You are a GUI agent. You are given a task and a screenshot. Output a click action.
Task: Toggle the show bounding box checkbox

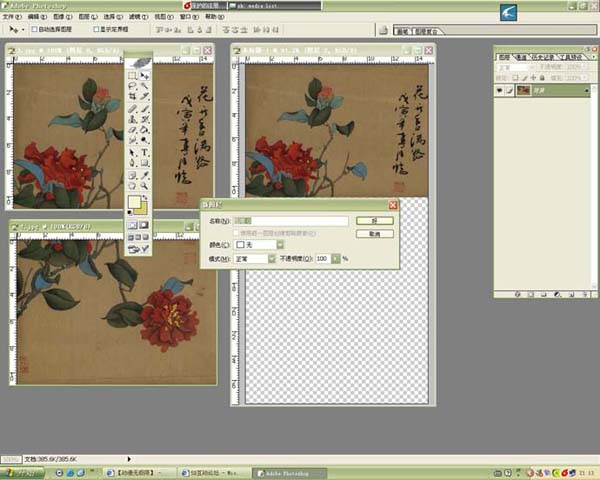(x=96, y=29)
